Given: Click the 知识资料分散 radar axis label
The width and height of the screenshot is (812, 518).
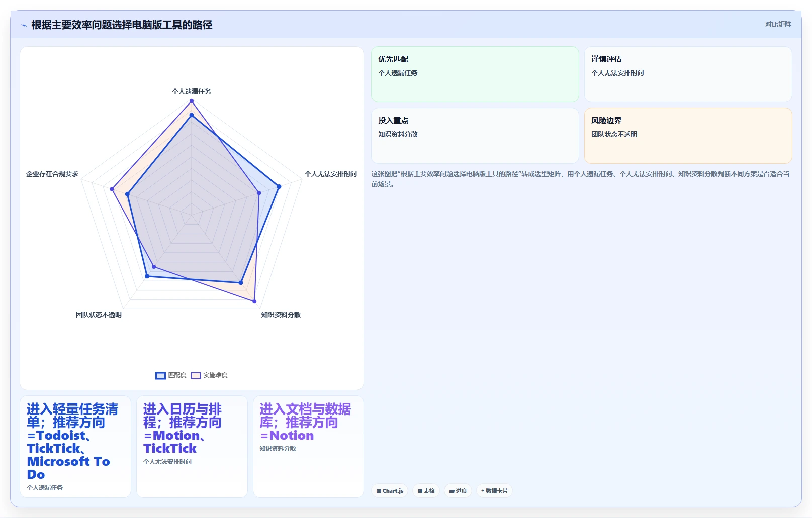Looking at the screenshot, I should coord(281,315).
